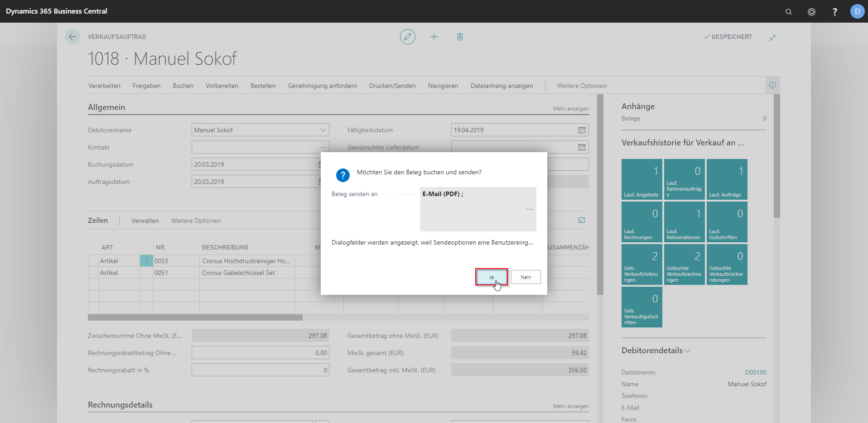Open Navigieren menu
Viewport: 868px width, 423px height.
(x=443, y=86)
